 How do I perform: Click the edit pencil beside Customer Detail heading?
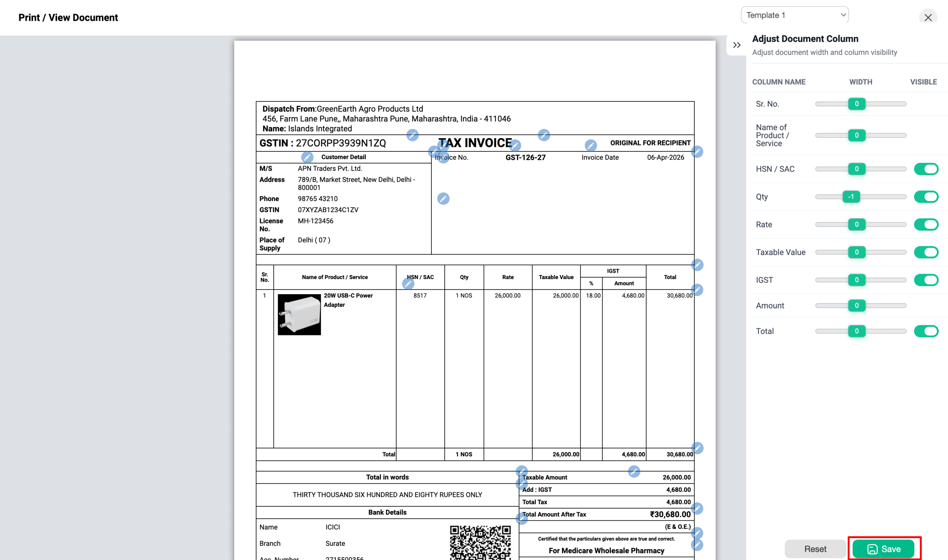307,157
